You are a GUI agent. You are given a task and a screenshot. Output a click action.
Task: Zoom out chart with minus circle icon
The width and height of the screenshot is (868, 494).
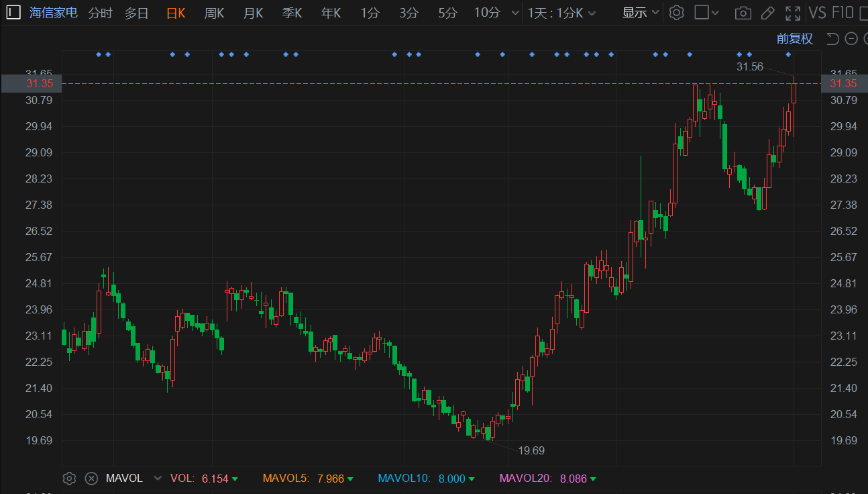pos(851,39)
